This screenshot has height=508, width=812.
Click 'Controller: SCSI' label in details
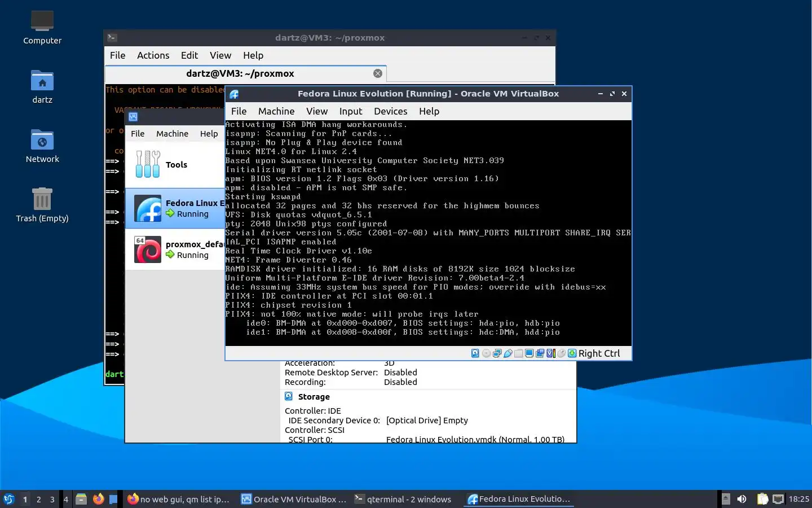tap(315, 430)
